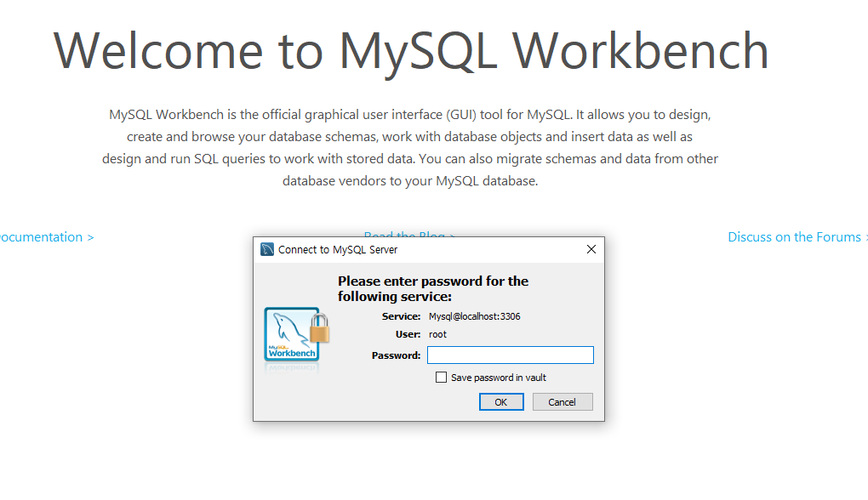Enable Save password in vault checkbox
The width and height of the screenshot is (868, 500).
(x=441, y=378)
